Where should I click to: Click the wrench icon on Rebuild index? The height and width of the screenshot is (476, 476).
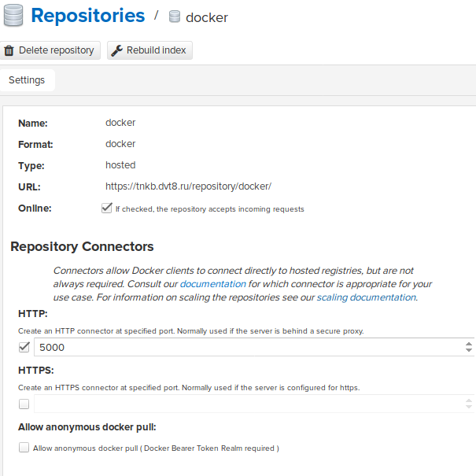(x=116, y=50)
